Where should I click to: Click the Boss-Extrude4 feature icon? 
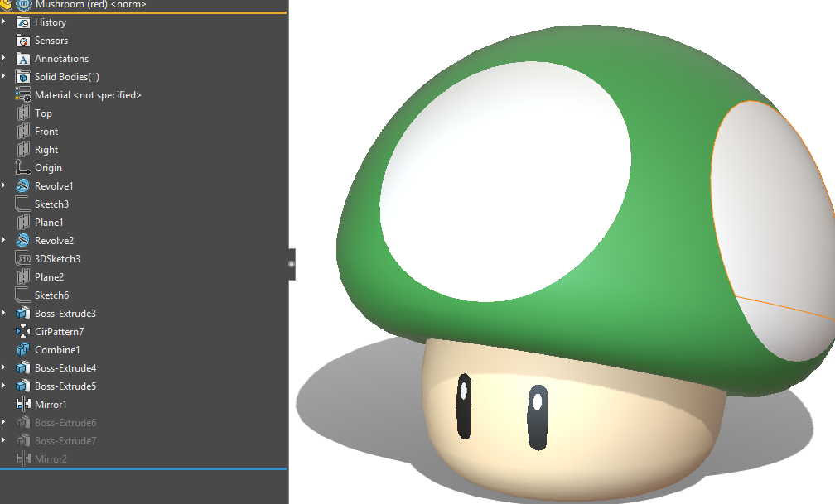23,367
